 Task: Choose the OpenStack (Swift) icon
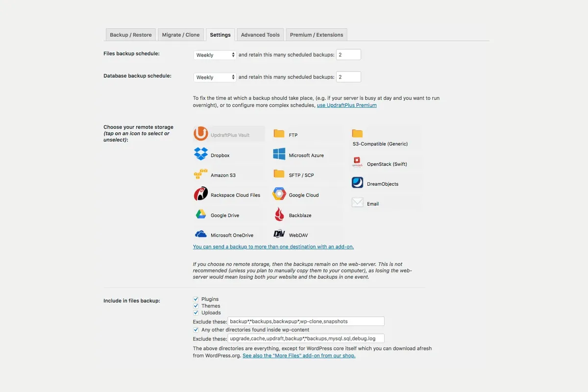tap(358, 163)
